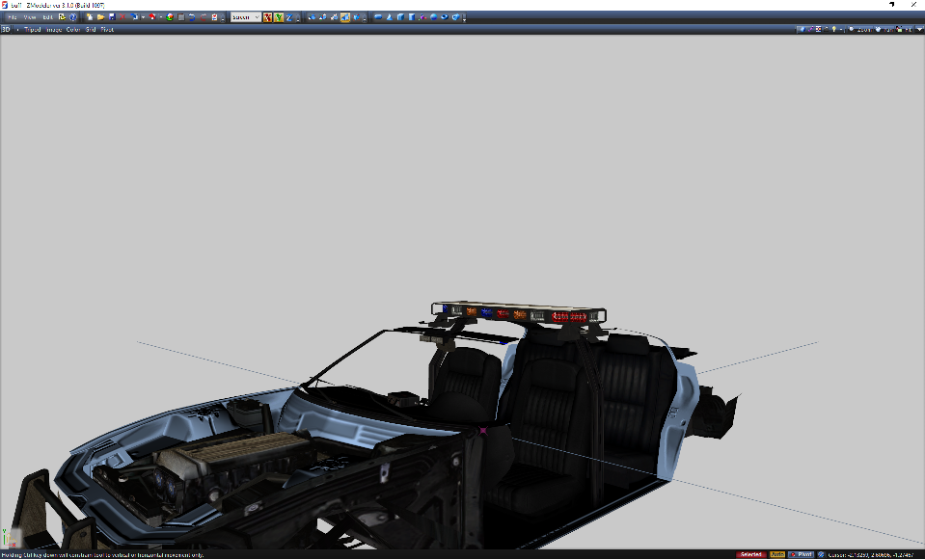Click the flat plane primitive icon
925x560 pixels.
(x=378, y=17)
